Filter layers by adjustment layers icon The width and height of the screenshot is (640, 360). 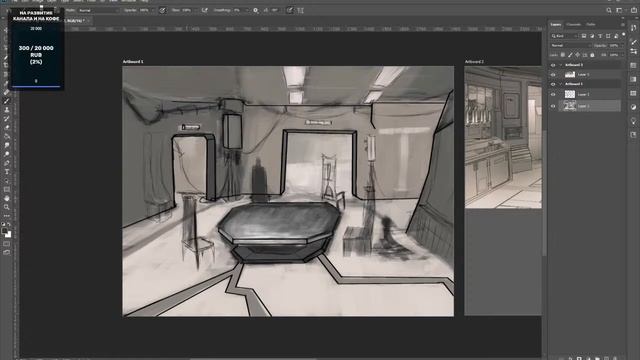[x=592, y=36]
